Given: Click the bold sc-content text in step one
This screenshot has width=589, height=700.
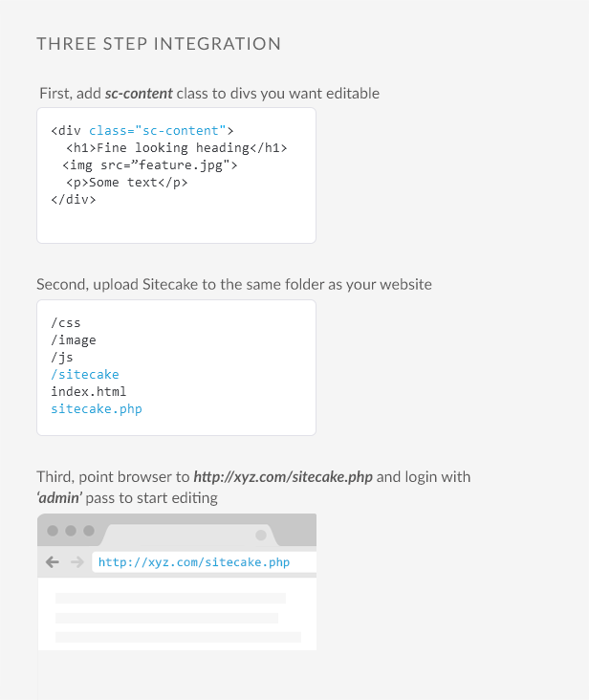Looking at the screenshot, I should tap(139, 94).
